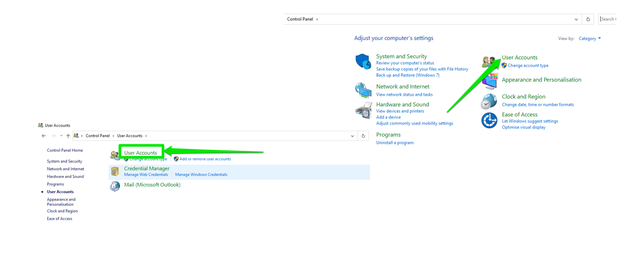644x272 pixels.
Task: Click User Accounts people icon in main Control Panel
Action: tap(488, 61)
